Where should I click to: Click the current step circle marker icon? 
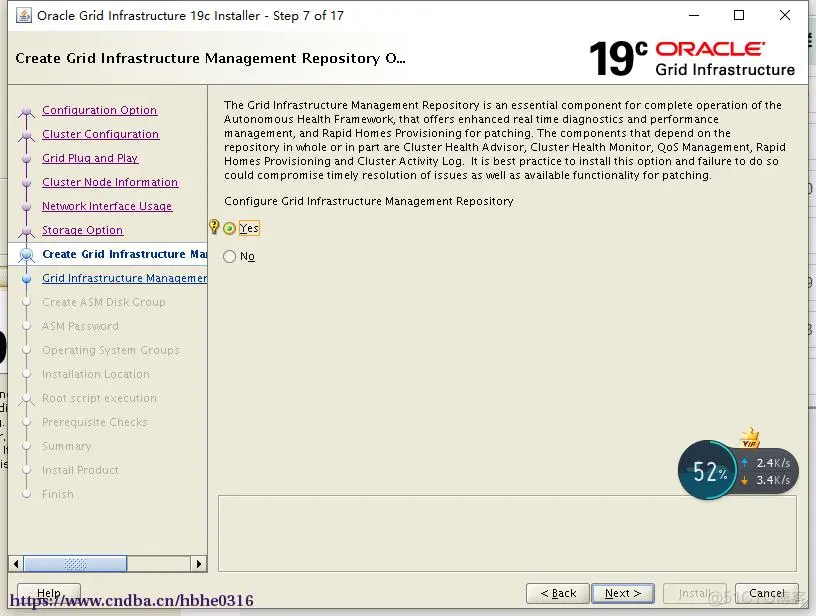click(x=27, y=255)
